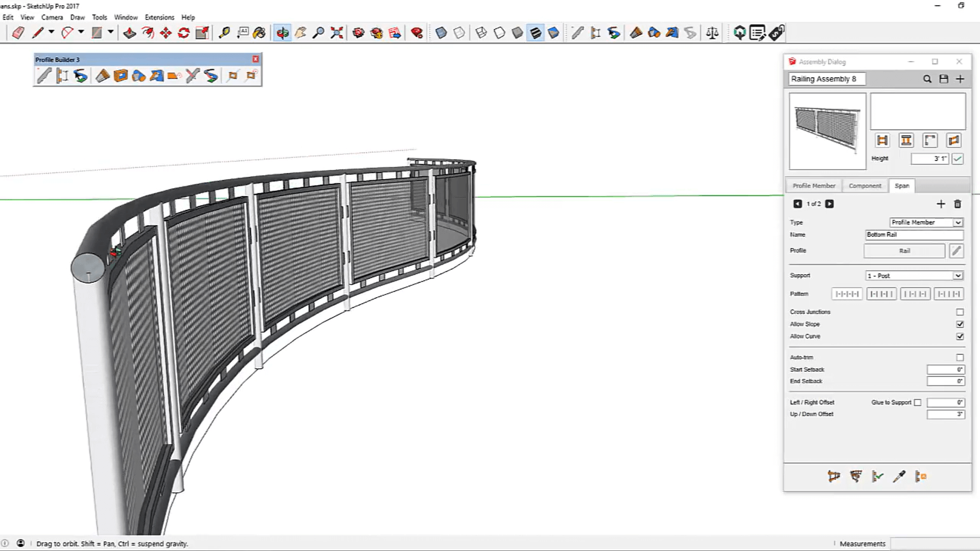This screenshot has width=980, height=551.
Task: Uncheck the Allow Slope checkbox
Action: click(960, 324)
